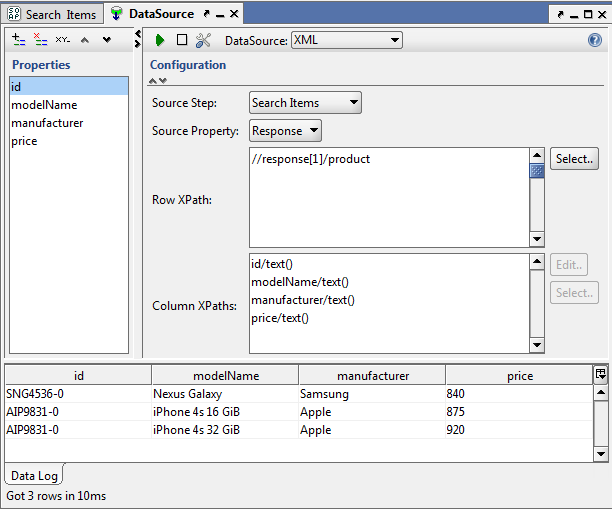Image resolution: width=612 pixels, height=509 pixels.
Task: Move the selected property up
Action: click(85, 40)
